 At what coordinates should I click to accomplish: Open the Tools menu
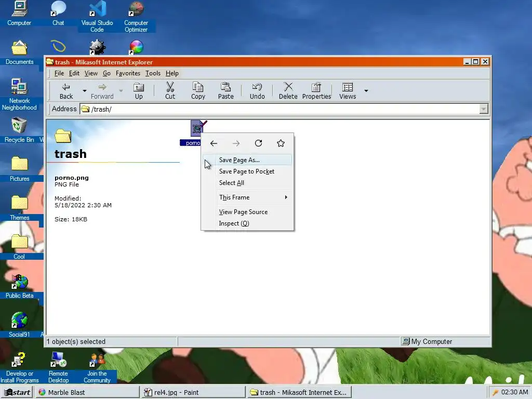tap(153, 73)
